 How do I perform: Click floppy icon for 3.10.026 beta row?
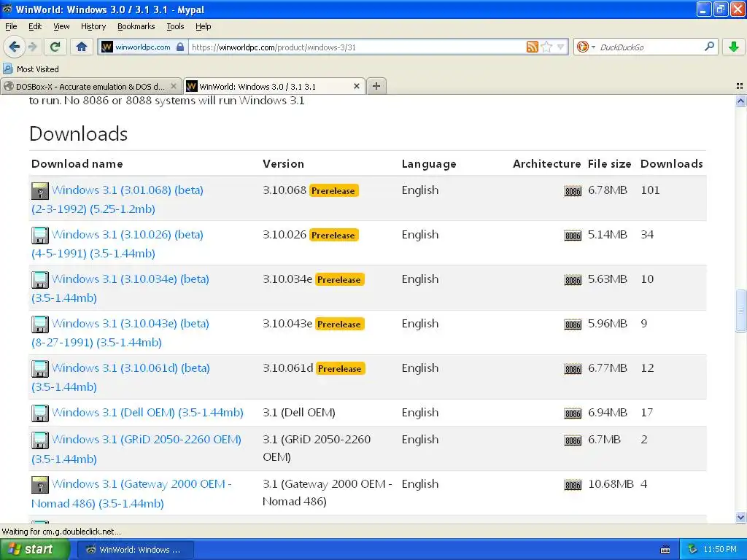pos(40,236)
